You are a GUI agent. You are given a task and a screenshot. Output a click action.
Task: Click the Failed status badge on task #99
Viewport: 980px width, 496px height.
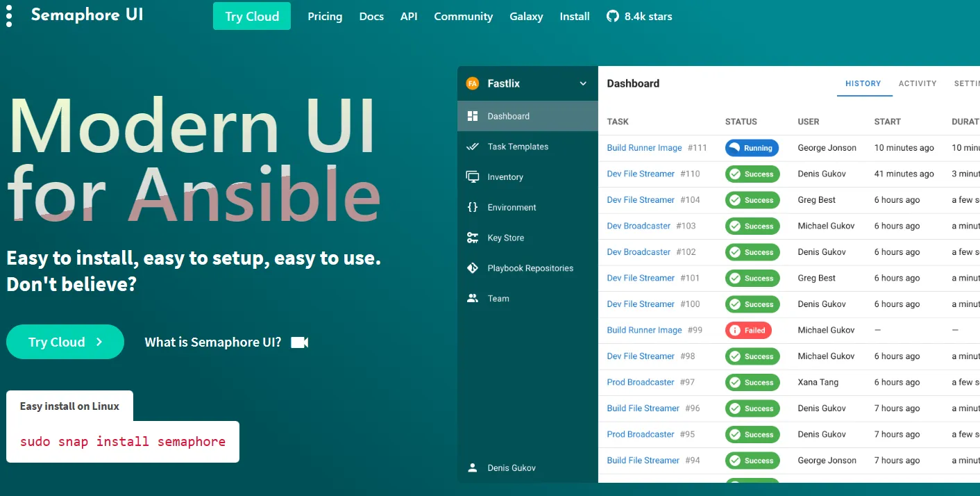(748, 331)
